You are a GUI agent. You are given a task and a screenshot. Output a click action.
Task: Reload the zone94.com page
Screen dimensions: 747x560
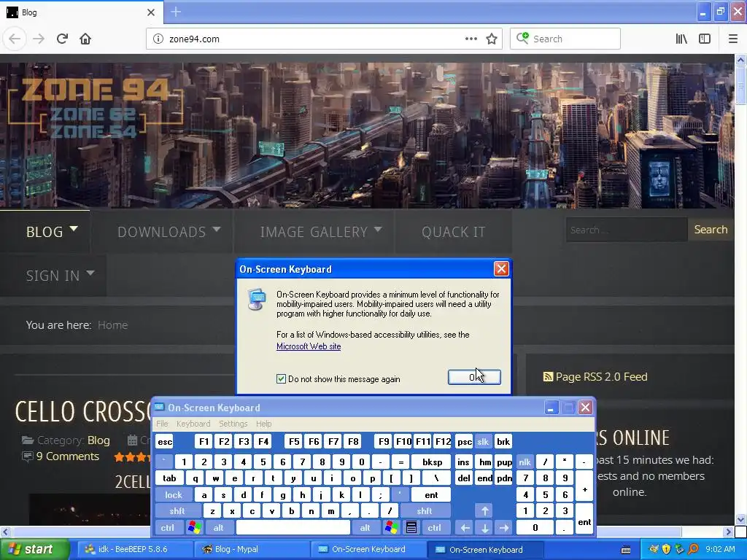(x=62, y=39)
